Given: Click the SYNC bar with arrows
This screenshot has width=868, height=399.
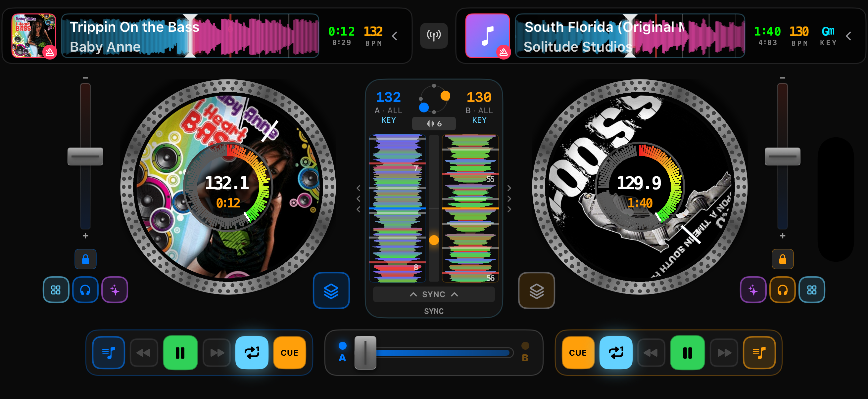Looking at the screenshot, I should (434, 294).
